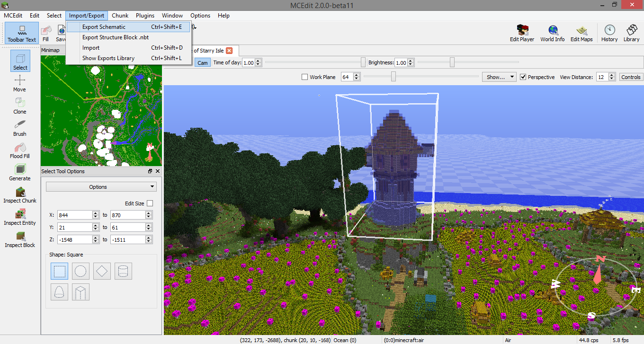Open the Select menu

point(54,16)
